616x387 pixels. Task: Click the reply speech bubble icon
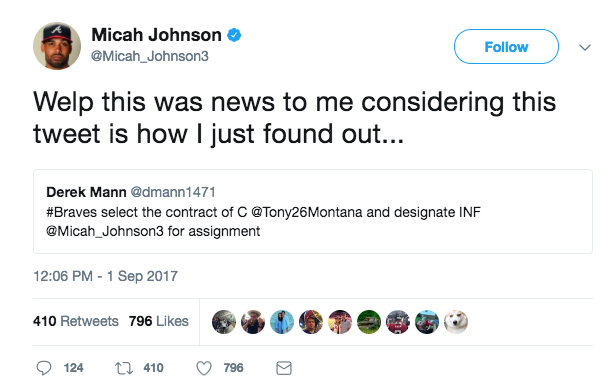pos(44,368)
